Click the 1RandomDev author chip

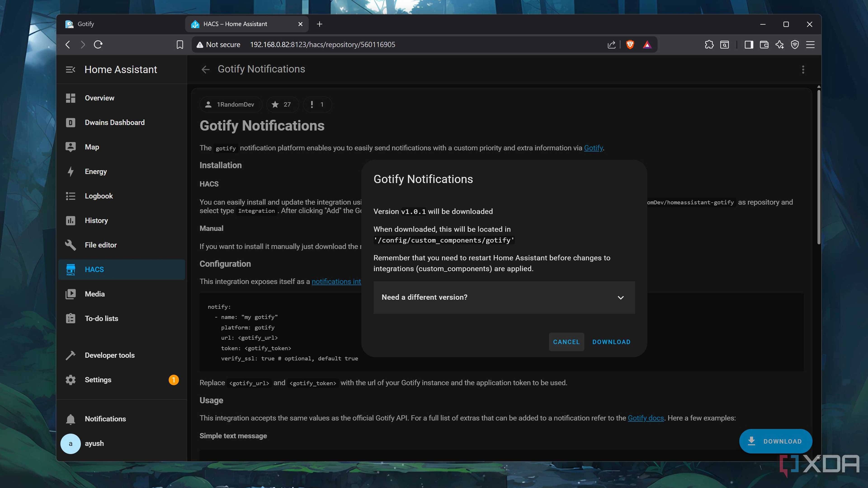click(x=231, y=104)
